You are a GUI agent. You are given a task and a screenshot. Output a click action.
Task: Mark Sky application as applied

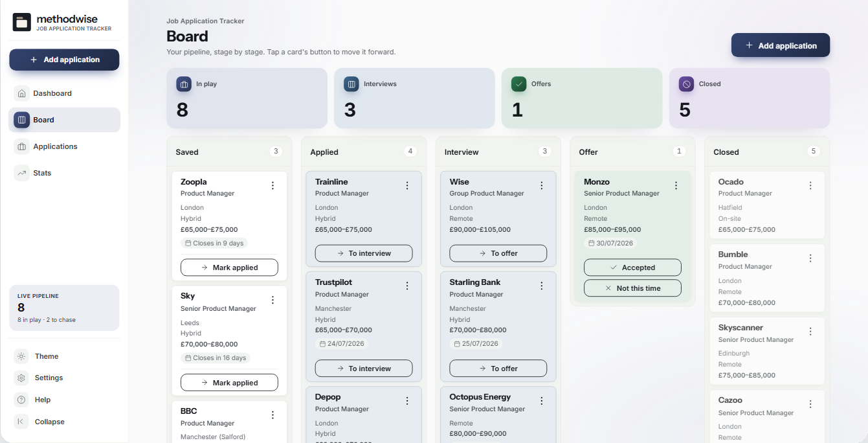(x=229, y=383)
